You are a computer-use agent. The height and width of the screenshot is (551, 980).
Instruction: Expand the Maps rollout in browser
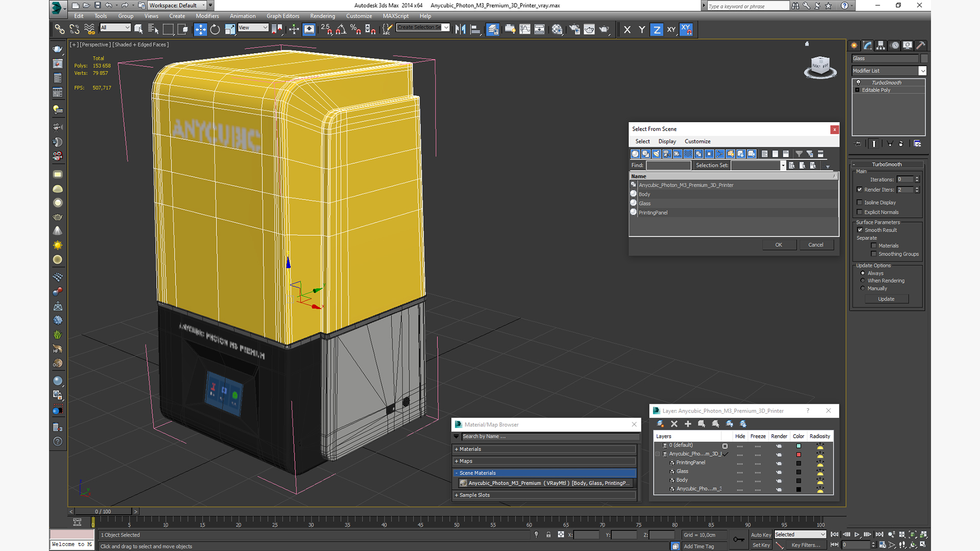coord(544,461)
